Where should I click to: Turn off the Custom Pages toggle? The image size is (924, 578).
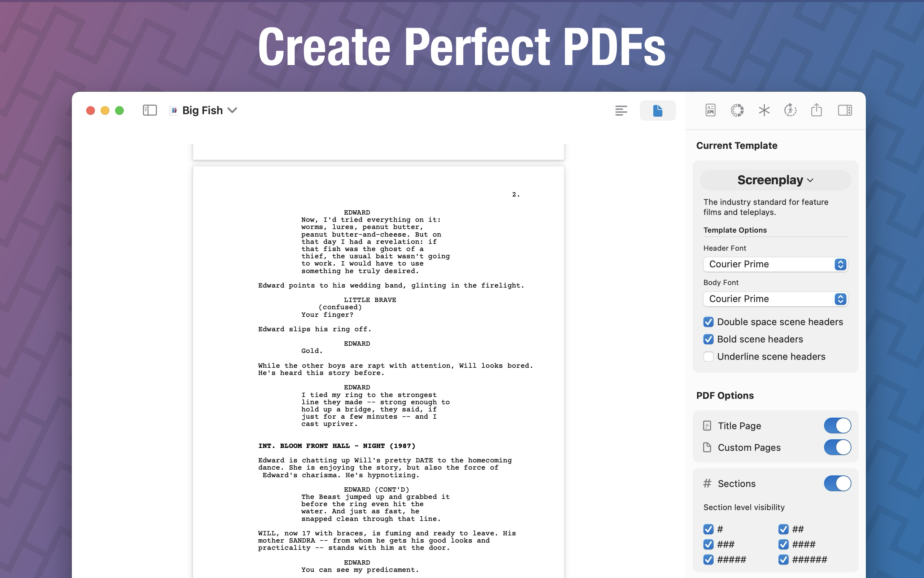[837, 447]
